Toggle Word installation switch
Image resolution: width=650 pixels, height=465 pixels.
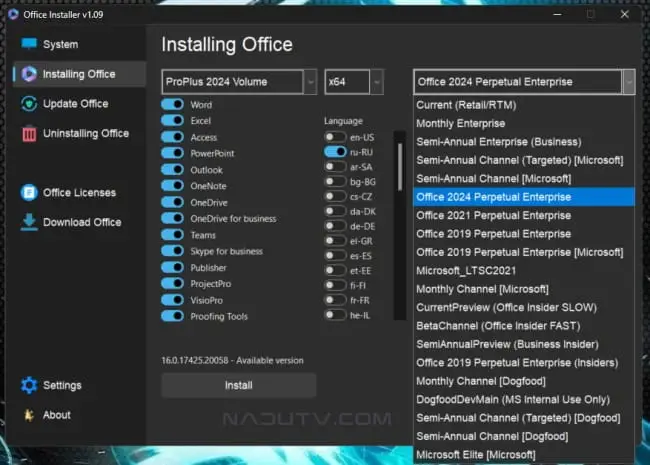click(172, 104)
